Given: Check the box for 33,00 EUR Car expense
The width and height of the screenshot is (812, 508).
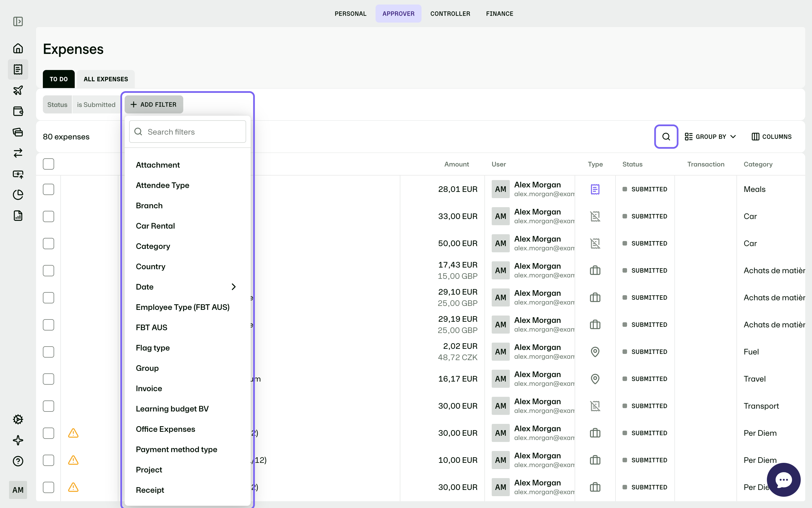Looking at the screenshot, I should point(48,216).
